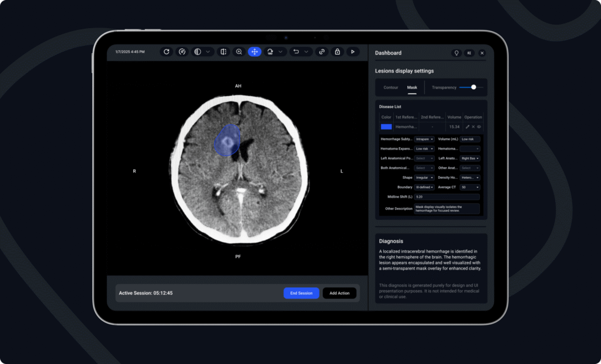Open the Shape dropdown showing Irregular

tap(424, 178)
